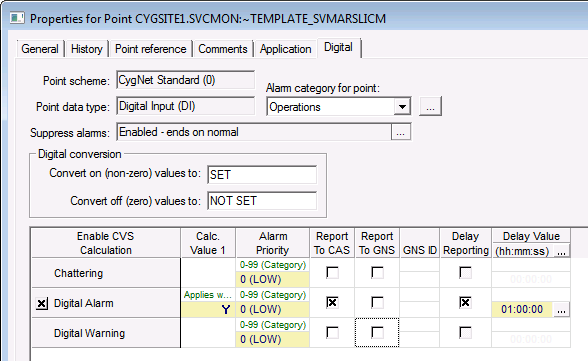Screen dimensions: 588x361
Task: Click the Point scheme field
Action: [185, 80]
